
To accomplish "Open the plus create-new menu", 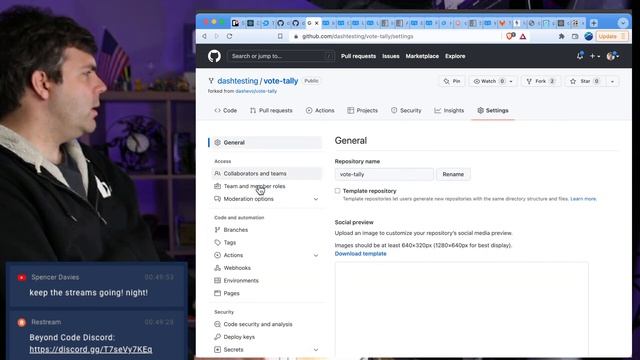I will 595,56.
